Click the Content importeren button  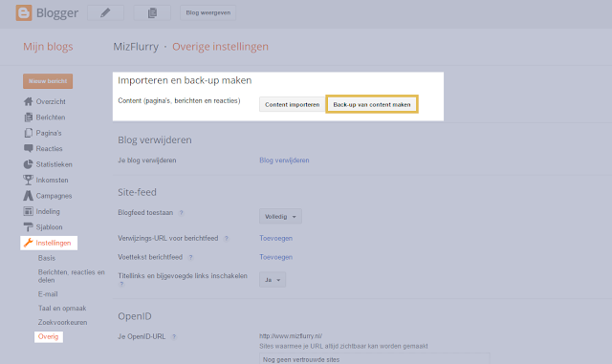point(293,104)
